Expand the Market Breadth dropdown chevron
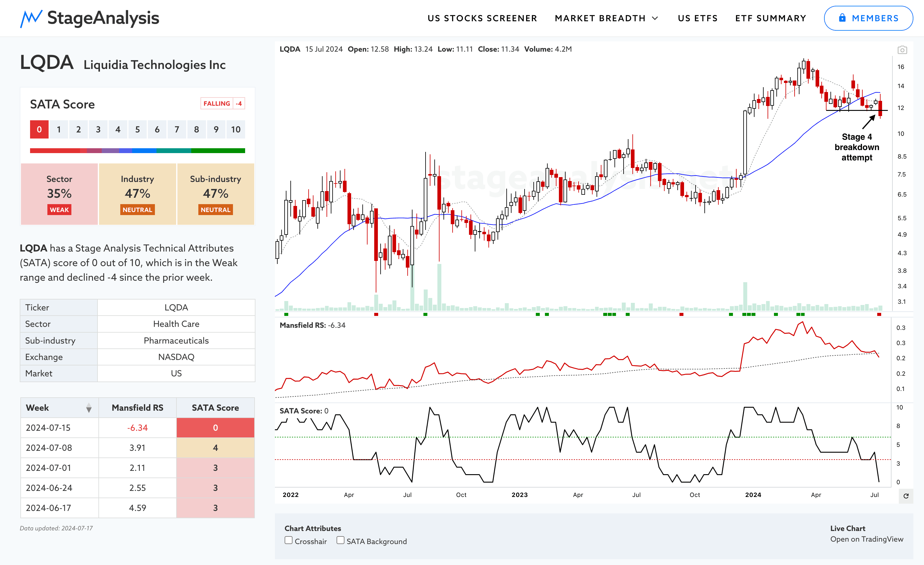This screenshot has height=565, width=924. tap(655, 18)
